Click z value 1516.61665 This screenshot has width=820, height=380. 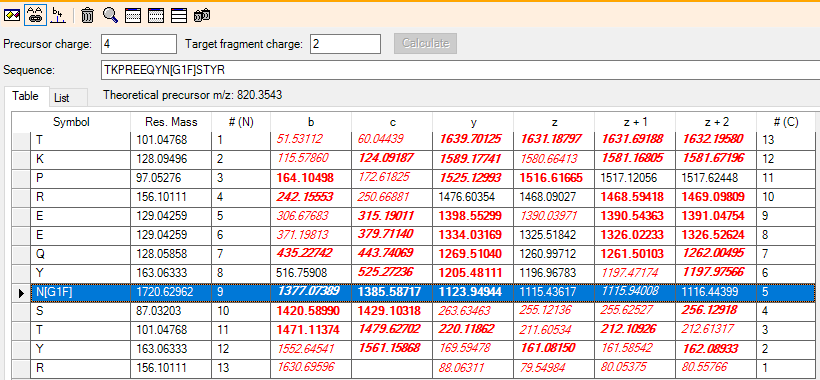[x=554, y=178]
